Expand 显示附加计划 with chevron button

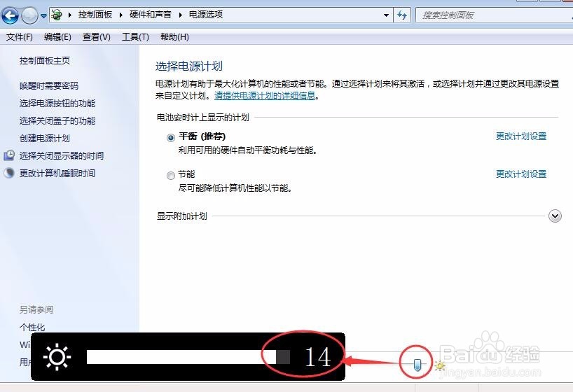coord(555,216)
